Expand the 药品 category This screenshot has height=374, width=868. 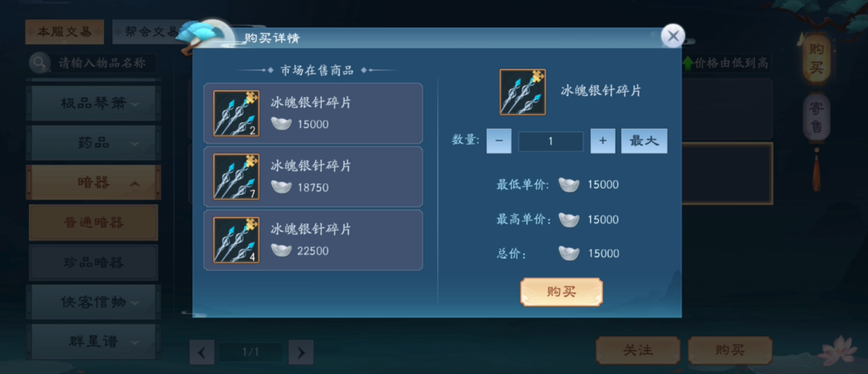[93, 143]
